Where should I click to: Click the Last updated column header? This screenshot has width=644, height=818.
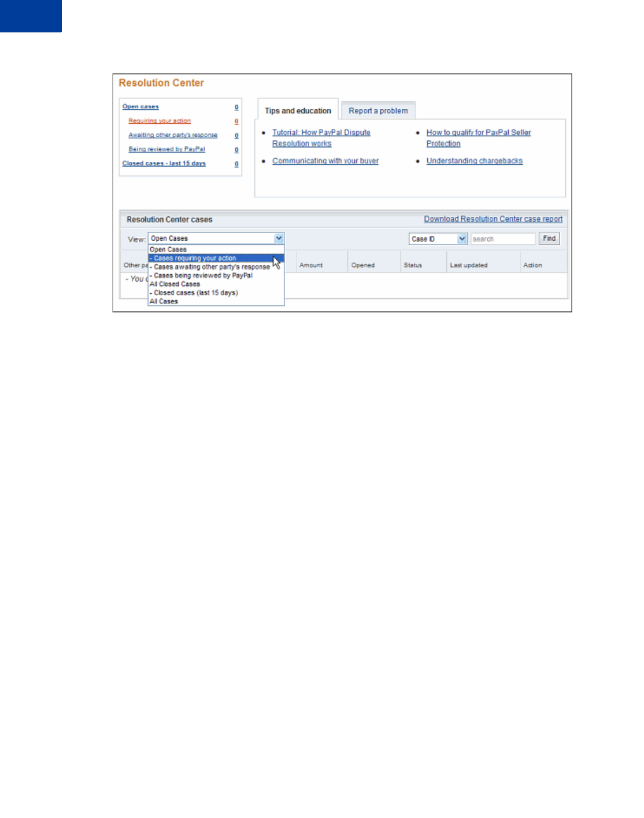(x=469, y=265)
